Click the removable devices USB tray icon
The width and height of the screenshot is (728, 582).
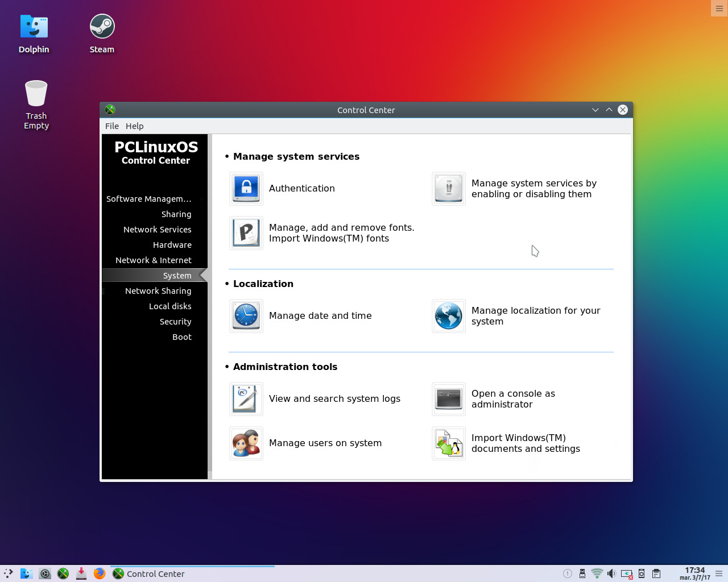(x=582, y=573)
